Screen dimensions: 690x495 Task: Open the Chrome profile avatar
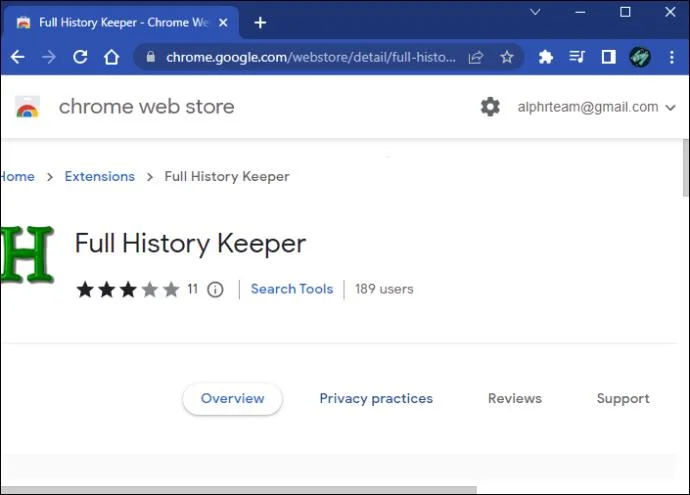(x=640, y=57)
